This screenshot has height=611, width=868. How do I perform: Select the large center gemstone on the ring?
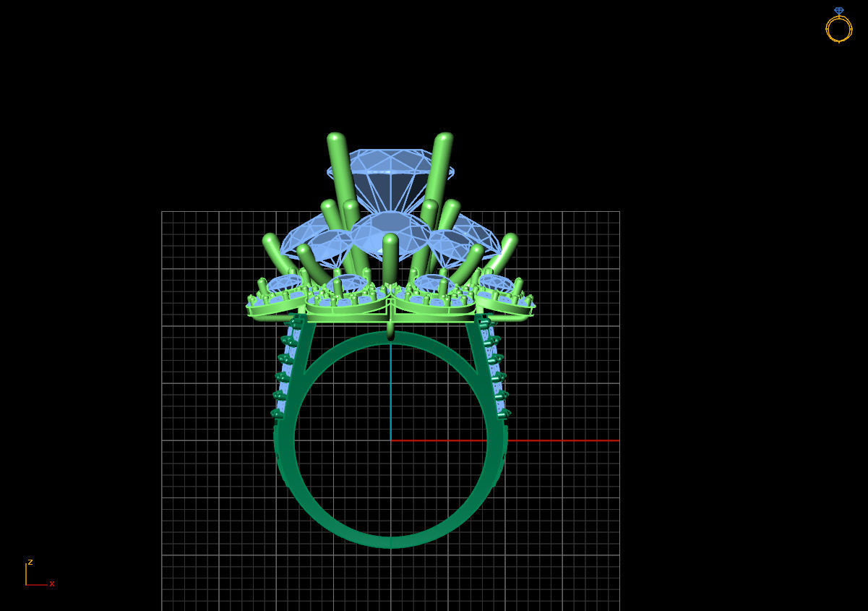[x=390, y=181]
